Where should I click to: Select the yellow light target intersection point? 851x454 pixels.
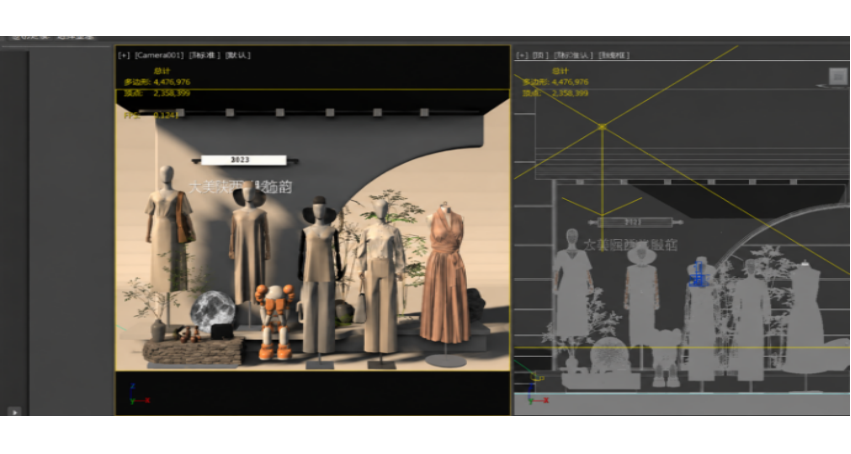coord(602,127)
